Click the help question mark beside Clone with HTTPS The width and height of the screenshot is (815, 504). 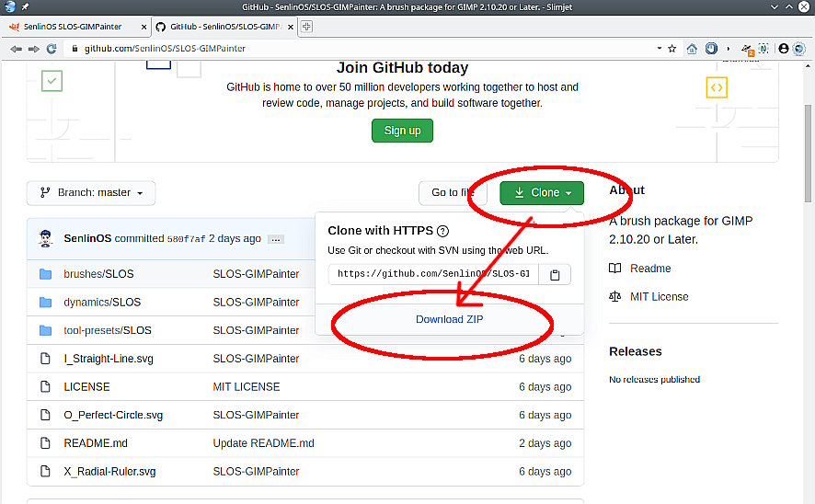pyautogui.click(x=442, y=231)
